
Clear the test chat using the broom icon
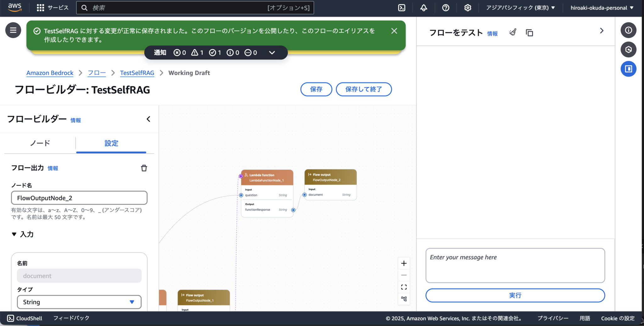[513, 32]
